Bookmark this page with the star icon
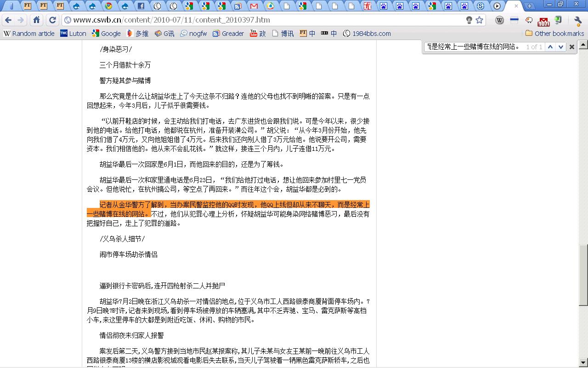 pyautogui.click(x=480, y=20)
